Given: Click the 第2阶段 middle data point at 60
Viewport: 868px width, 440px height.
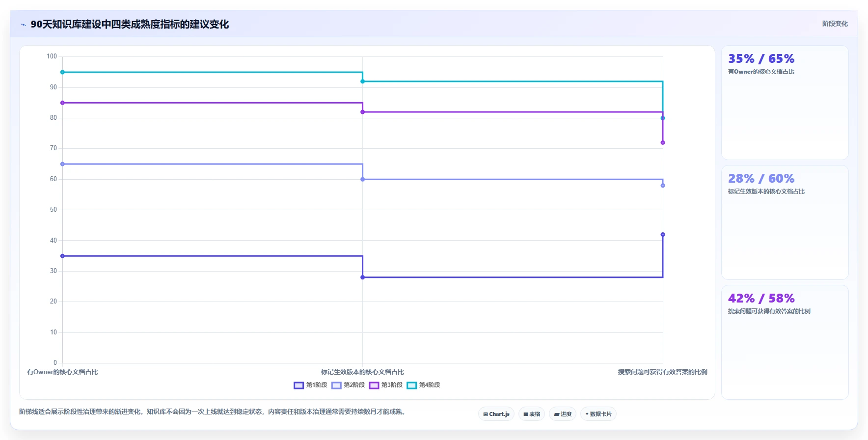Looking at the screenshot, I should (363, 179).
